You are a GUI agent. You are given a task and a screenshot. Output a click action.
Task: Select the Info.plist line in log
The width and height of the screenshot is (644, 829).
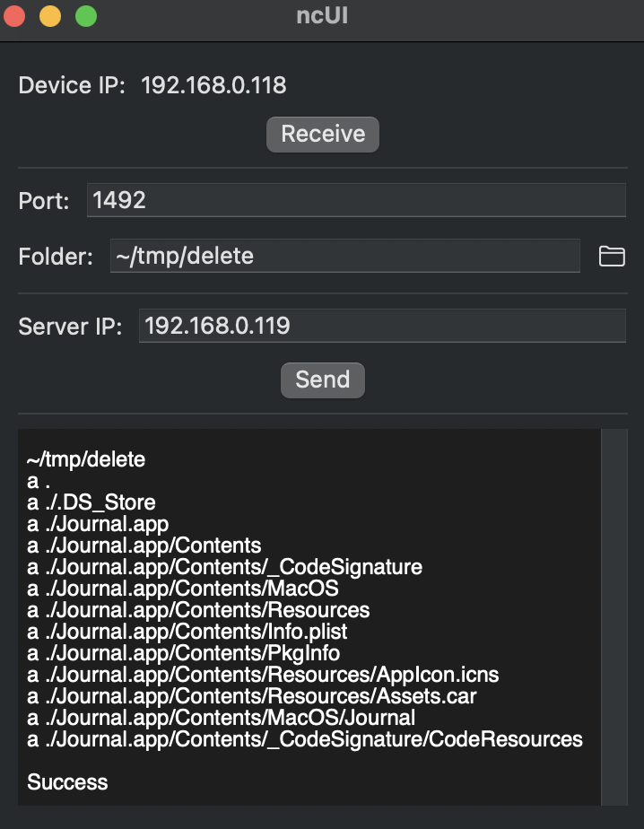click(x=187, y=632)
